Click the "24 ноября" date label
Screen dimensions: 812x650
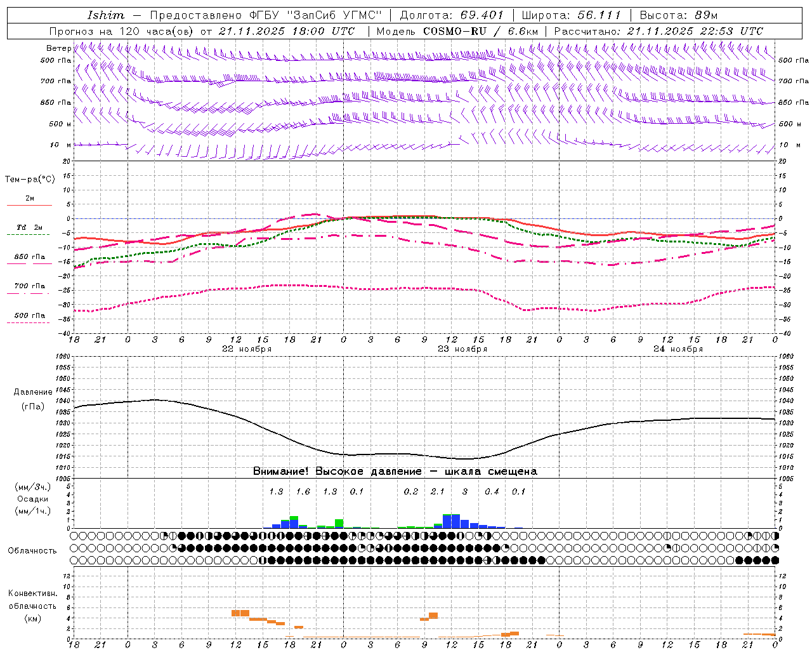click(678, 349)
